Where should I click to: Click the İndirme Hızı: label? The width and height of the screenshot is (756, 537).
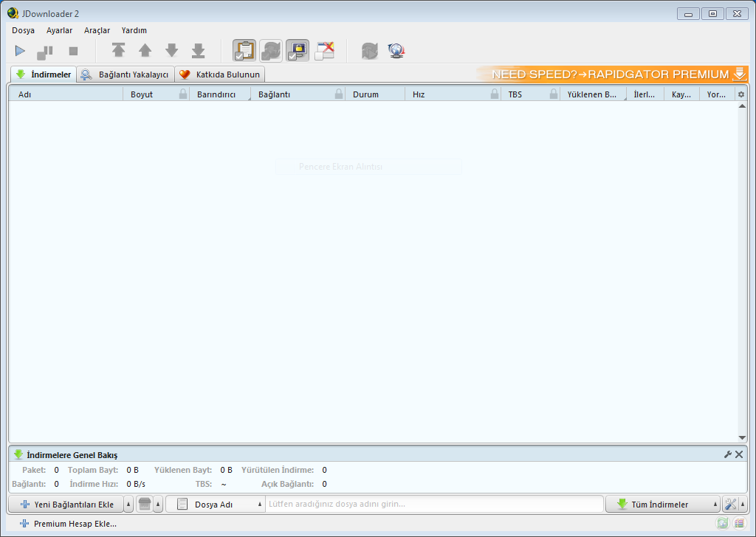pos(94,484)
